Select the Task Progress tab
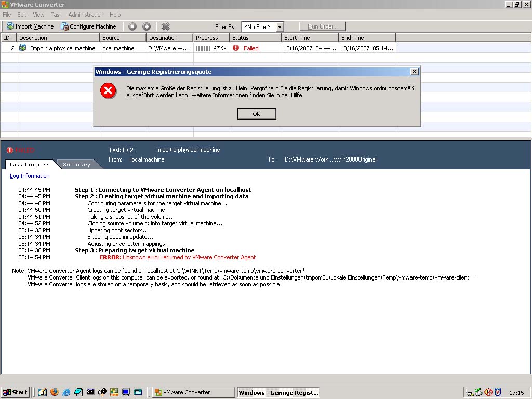 point(29,165)
